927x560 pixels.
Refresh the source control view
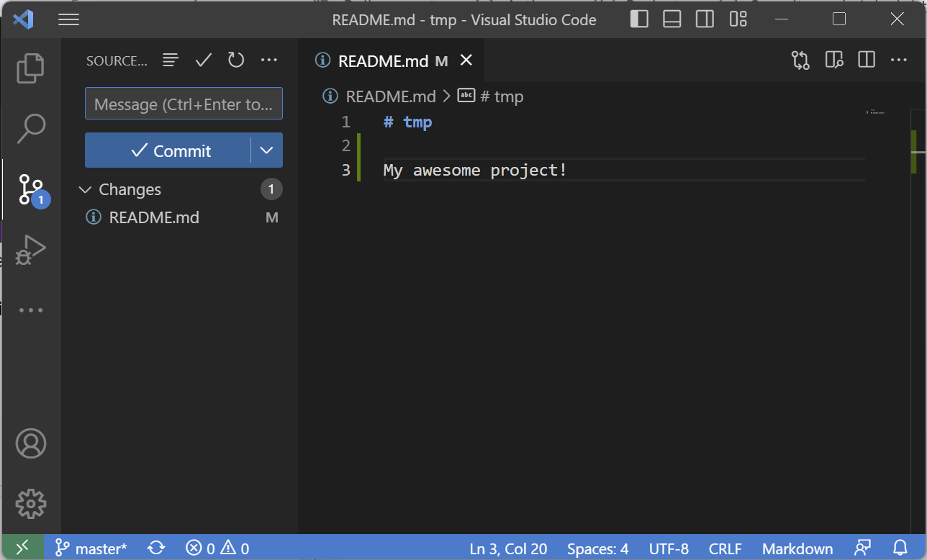click(x=236, y=60)
